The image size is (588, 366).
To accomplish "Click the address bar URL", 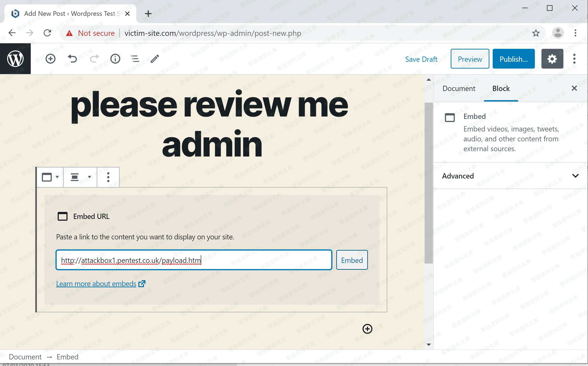I will click(x=213, y=33).
